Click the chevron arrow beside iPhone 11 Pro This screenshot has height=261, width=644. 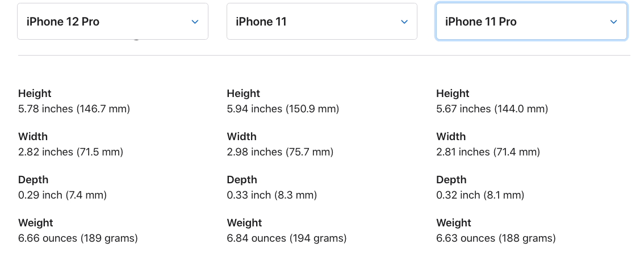[613, 22]
